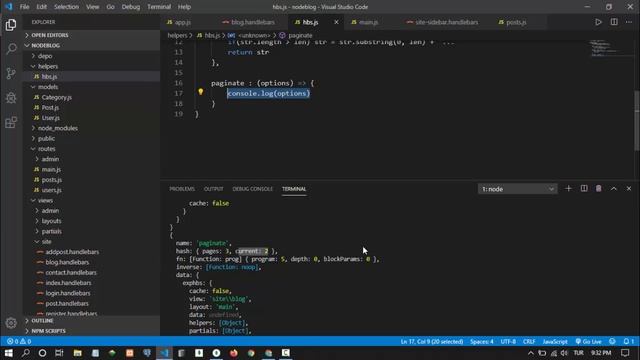The height and width of the screenshot is (360, 640).
Task: Switch to the blog.handlebars editor tab
Action: pyautogui.click(x=252, y=22)
